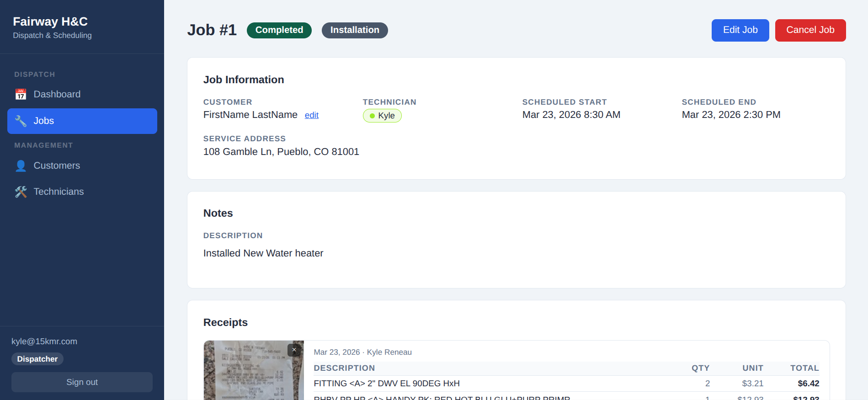Go to the Customers section

point(57,165)
